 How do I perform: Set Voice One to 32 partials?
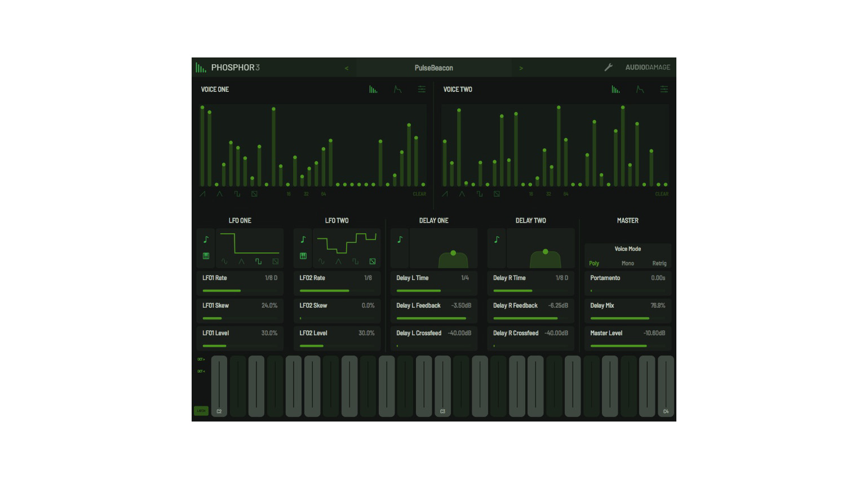[306, 194]
